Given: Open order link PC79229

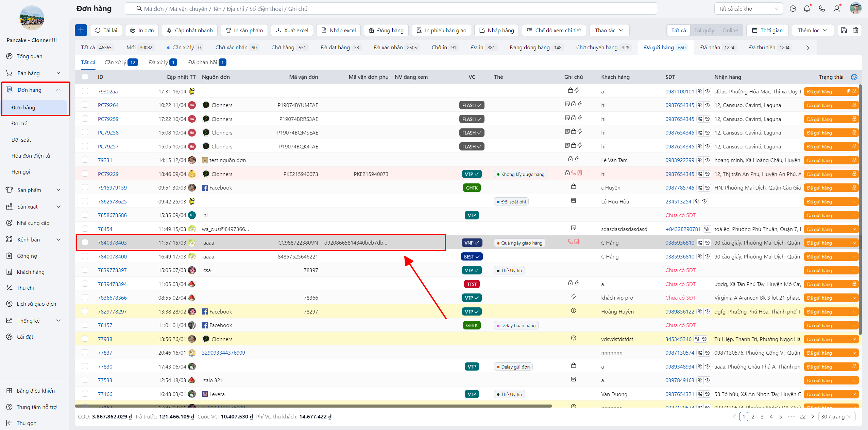Looking at the screenshot, I should click(x=108, y=174).
